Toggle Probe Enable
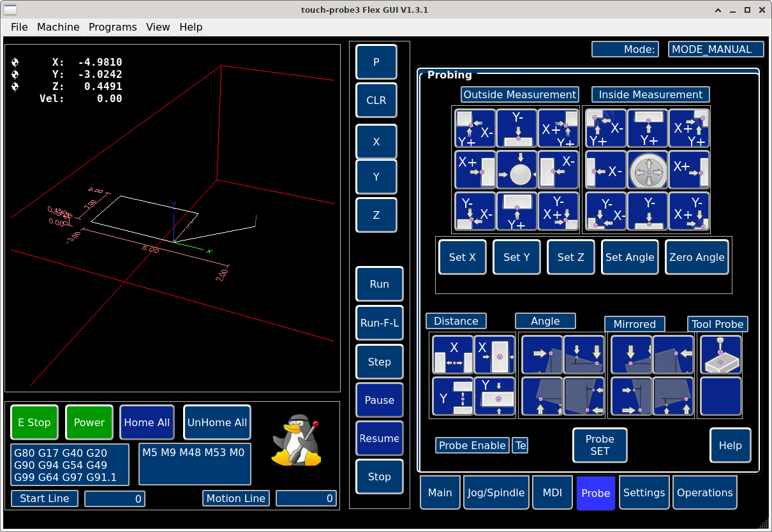This screenshot has width=772, height=532. [471, 445]
